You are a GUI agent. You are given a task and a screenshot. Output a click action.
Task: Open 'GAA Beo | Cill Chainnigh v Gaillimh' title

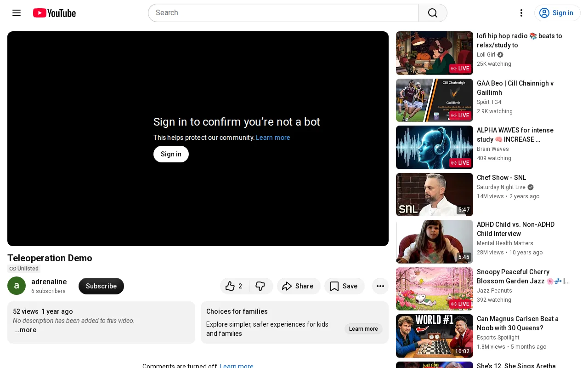tap(515, 88)
